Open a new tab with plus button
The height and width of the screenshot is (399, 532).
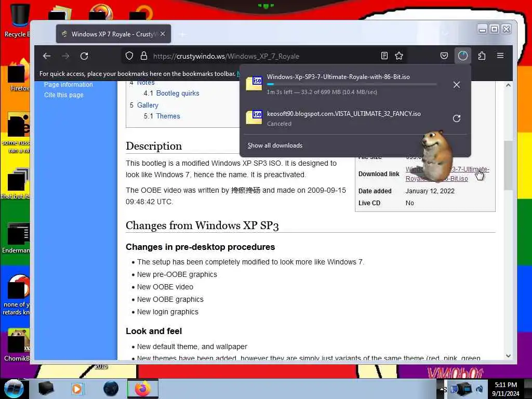[x=182, y=34]
